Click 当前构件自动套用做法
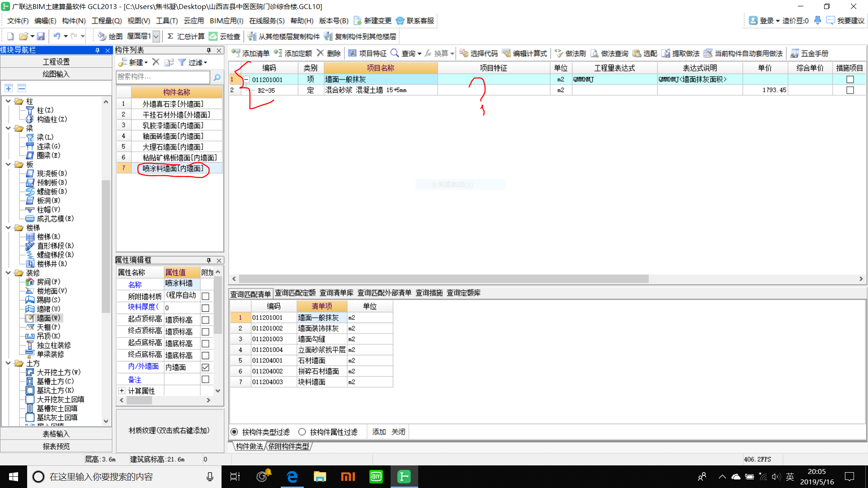The width and height of the screenshot is (868, 488). pyautogui.click(x=743, y=53)
